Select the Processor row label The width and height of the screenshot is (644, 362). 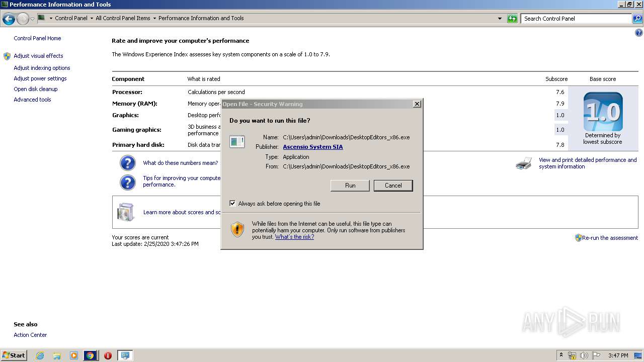click(127, 92)
